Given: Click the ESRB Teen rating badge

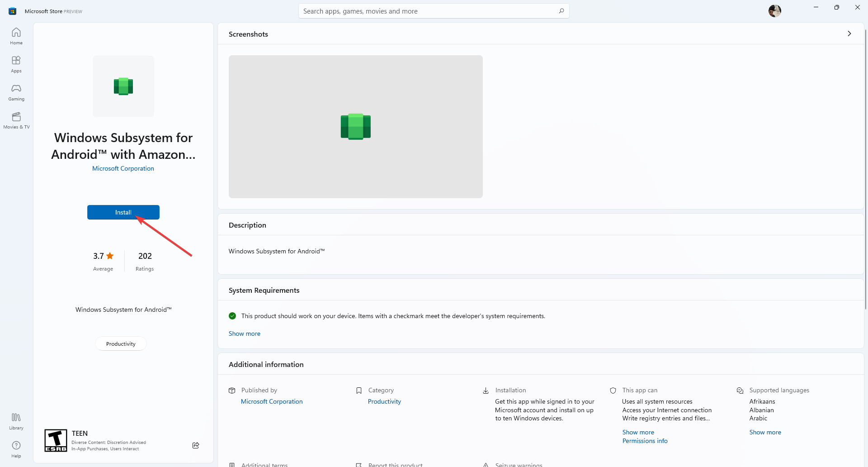Looking at the screenshot, I should pyautogui.click(x=56, y=440).
